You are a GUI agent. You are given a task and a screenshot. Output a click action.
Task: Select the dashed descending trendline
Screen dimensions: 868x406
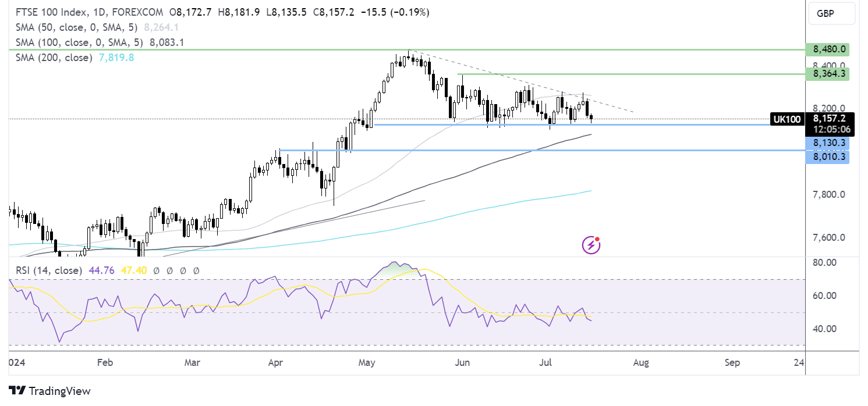point(524,81)
